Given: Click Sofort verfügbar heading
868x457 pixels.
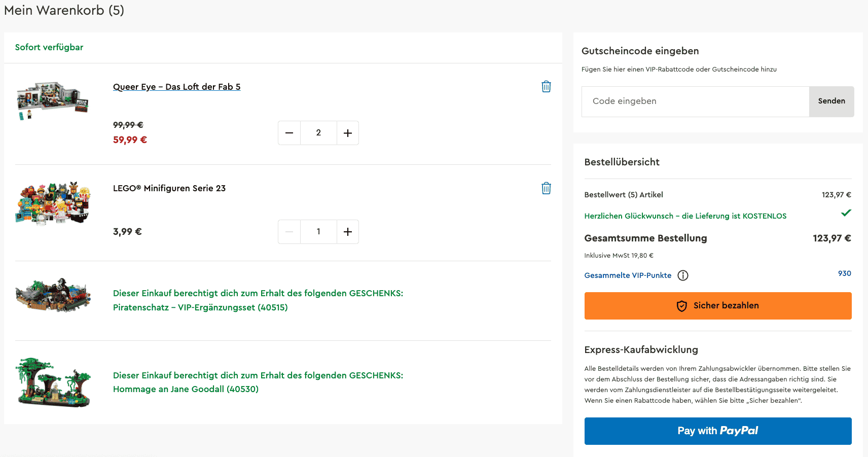Looking at the screenshot, I should (x=49, y=47).
